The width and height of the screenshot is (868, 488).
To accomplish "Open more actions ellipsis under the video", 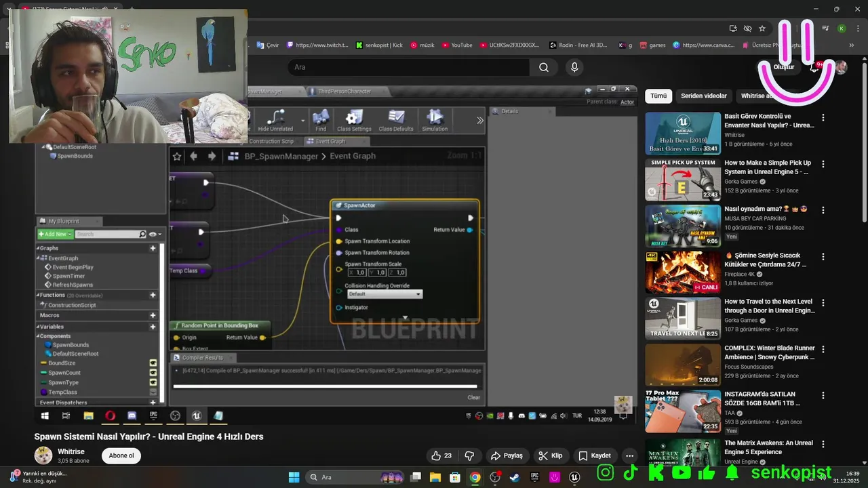I will [629, 455].
